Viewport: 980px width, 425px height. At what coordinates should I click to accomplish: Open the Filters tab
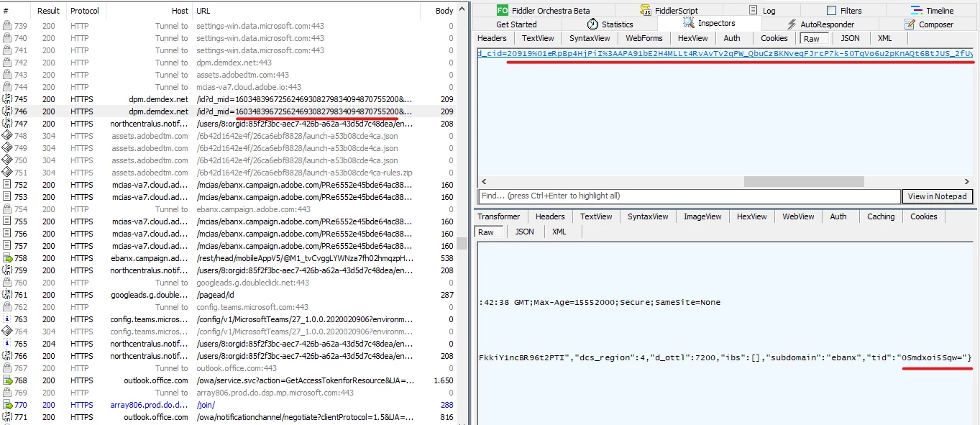844,11
